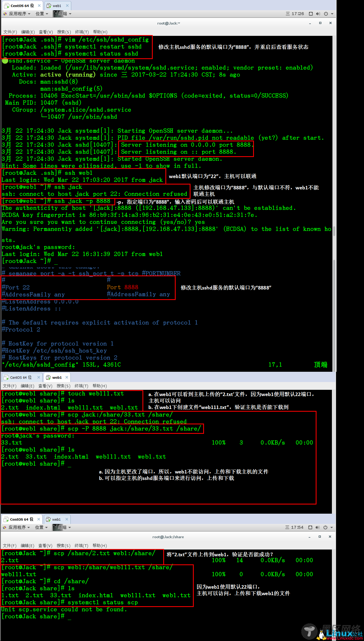The width and height of the screenshot is (364, 641).
Task: Close the CentOS 64 位 tab beside the active web1 tab
Action: point(39,377)
